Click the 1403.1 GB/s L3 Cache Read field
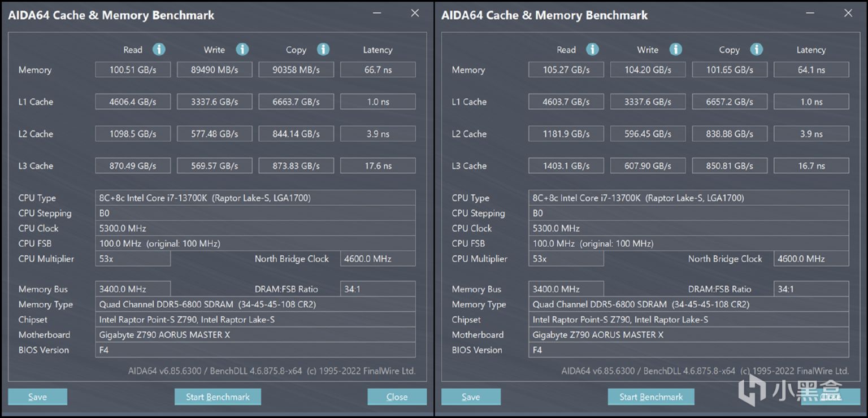This screenshot has width=868, height=418. point(566,166)
